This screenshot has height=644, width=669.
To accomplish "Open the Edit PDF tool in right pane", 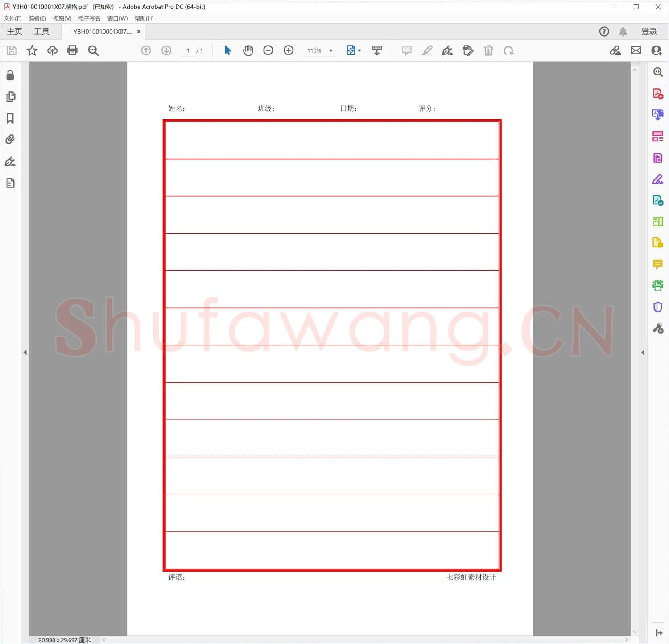I will coord(658,158).
